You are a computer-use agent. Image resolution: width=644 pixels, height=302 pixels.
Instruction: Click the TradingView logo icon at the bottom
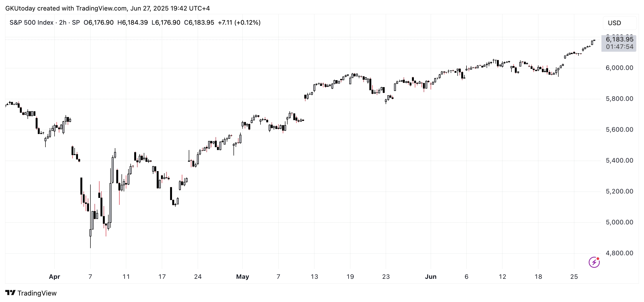click(11, 293)
